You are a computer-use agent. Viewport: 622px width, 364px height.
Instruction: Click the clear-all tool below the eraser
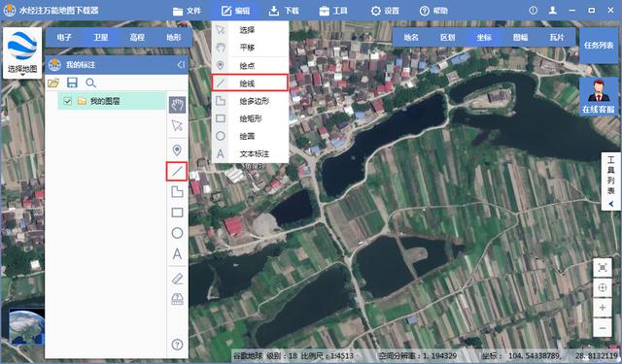177,299
